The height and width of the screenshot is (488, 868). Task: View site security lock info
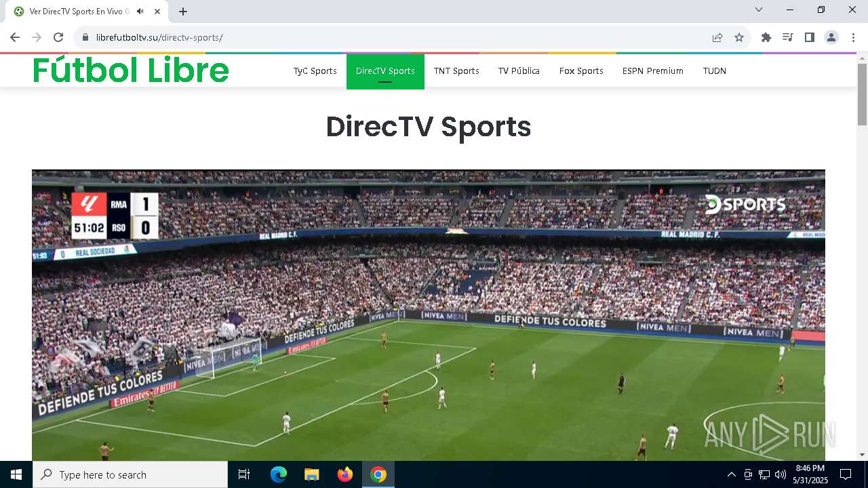tap(85, 37)
